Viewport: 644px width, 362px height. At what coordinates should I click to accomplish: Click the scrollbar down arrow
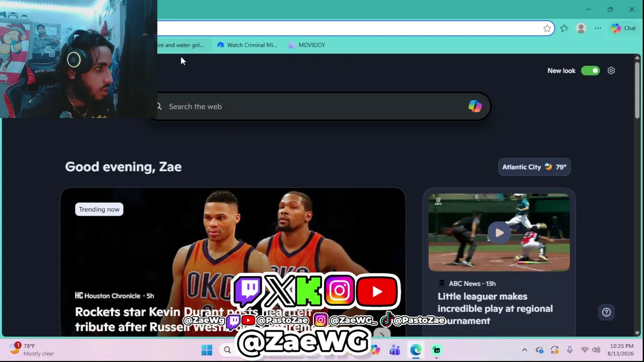pyautogui.click(x=637, y=333)
